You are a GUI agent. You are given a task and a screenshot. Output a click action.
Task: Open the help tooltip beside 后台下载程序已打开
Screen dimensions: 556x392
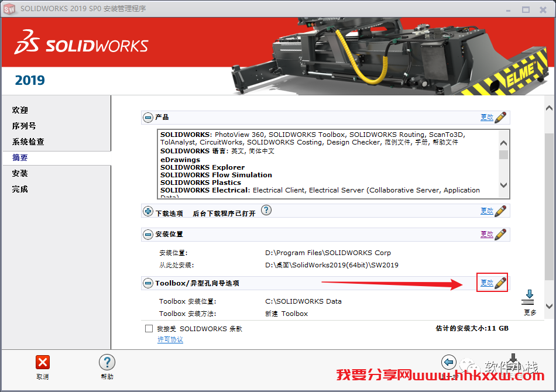(x=266, y=210)
